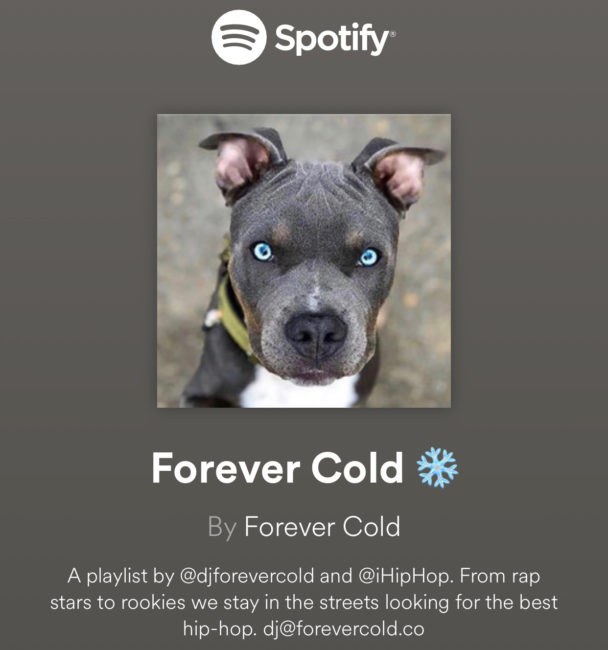Click the dog's nose in cover art

click(x=316, y=334)
